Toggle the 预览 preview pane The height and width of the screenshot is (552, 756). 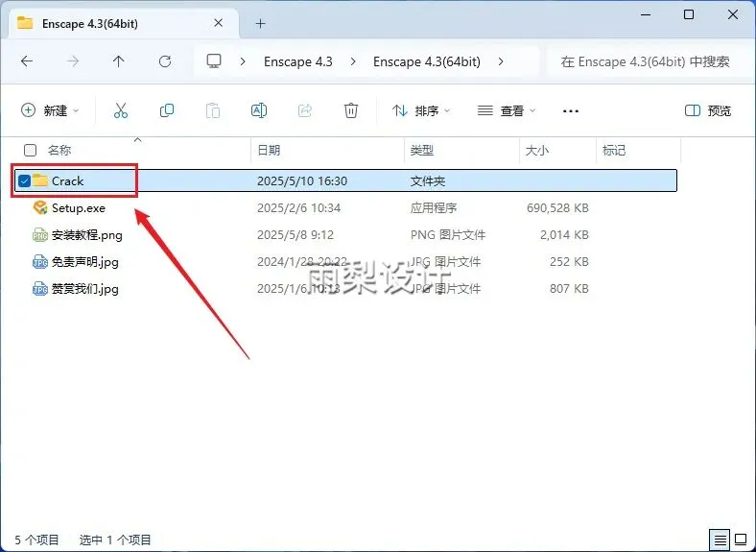[x=708, y=110]
